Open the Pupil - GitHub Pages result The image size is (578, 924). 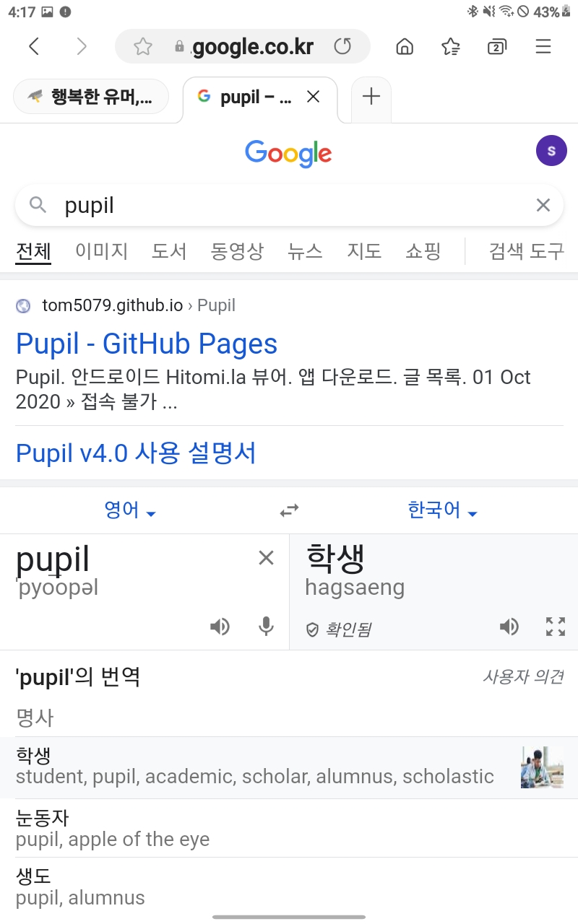point(147,344)
